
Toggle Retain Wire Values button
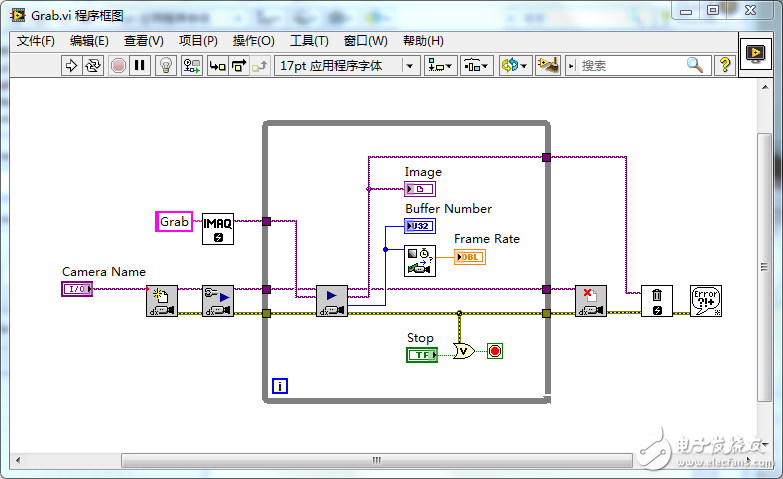(x=192, y=65)
